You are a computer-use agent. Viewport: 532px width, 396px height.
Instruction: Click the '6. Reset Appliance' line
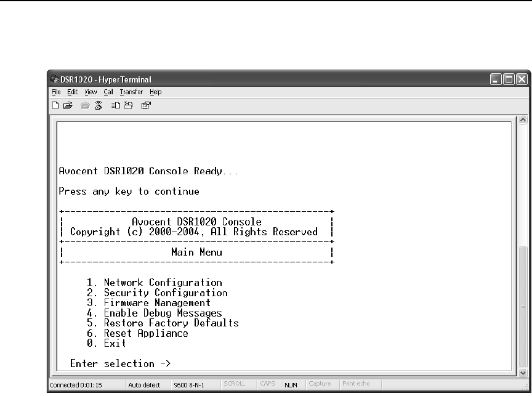coord(137,333)
